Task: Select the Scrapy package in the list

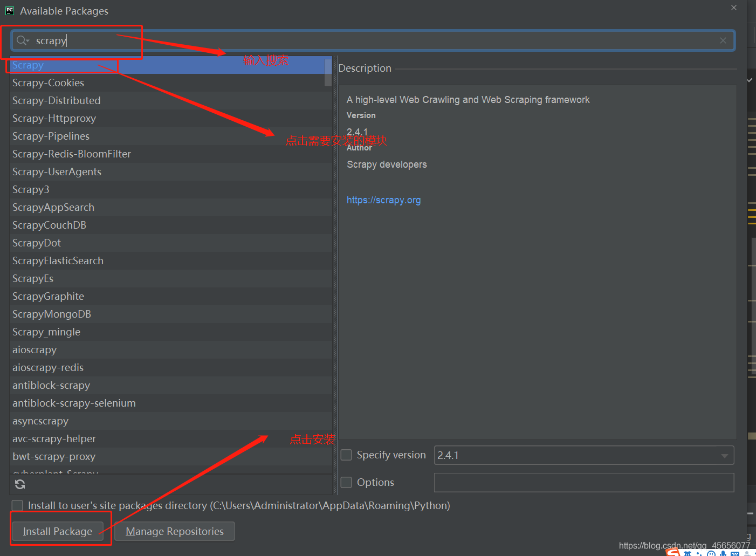Action: coord(170,65)
